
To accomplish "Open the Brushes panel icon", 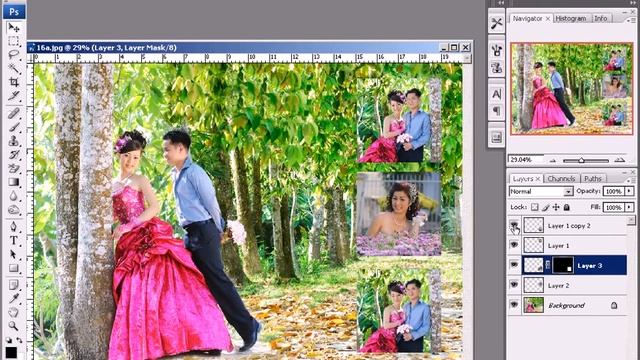I will point(496,51).
